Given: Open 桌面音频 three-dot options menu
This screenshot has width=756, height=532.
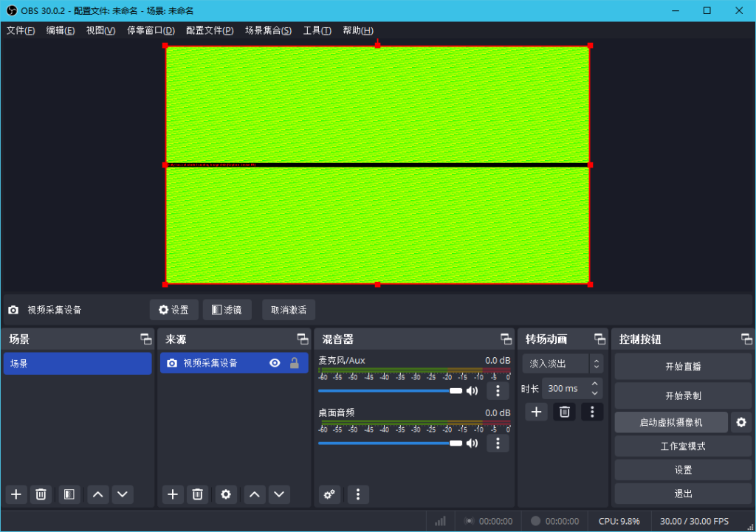Looking at the screenshot, I should pyautogui.click(x=498, y=443).
